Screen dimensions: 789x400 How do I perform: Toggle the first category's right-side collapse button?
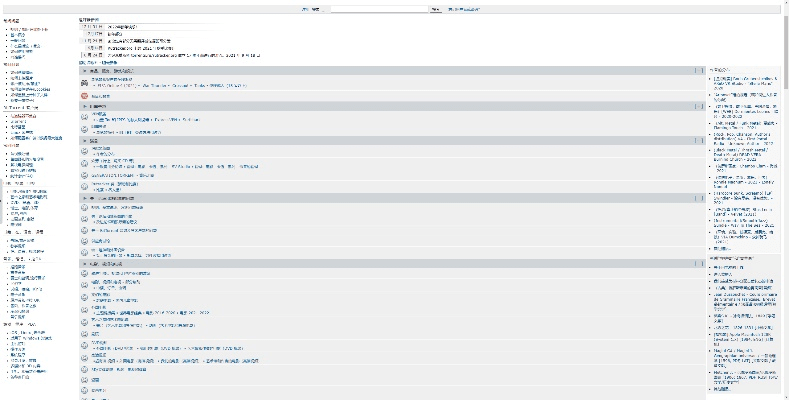[x=697, y=71]
